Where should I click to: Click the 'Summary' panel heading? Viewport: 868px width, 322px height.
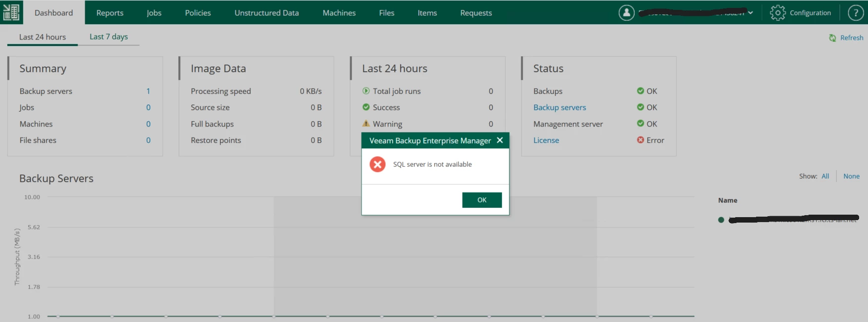[x=43, y=69]
